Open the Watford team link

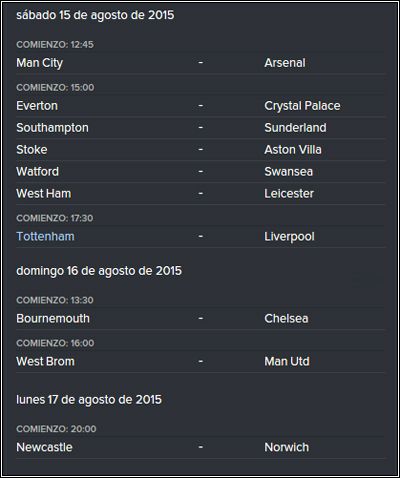[x=37, y=172]
